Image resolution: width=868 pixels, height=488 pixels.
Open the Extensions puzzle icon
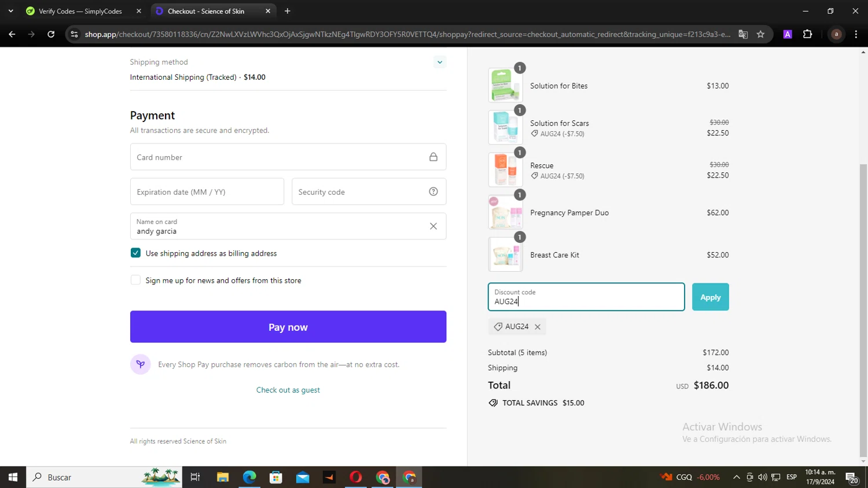[x=808, y=34]
